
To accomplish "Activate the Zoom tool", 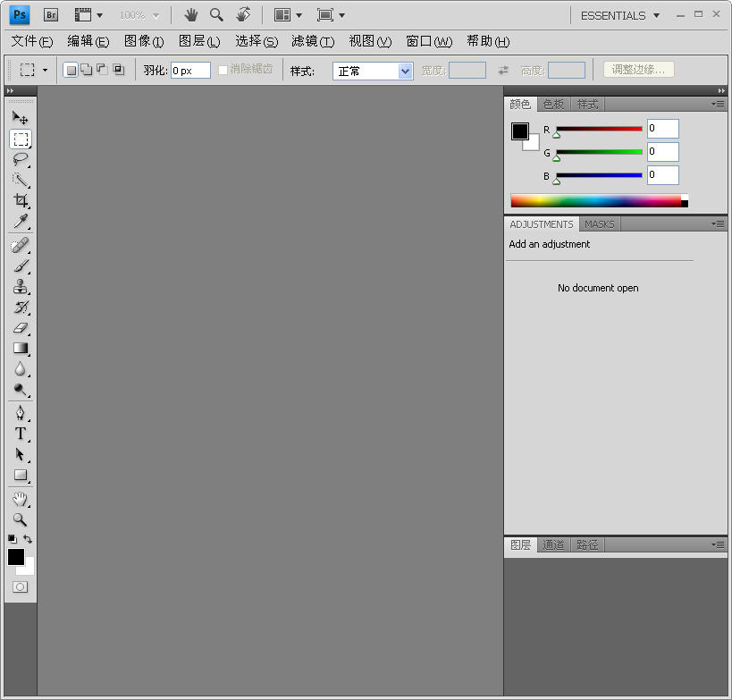I will coord(20,518).
